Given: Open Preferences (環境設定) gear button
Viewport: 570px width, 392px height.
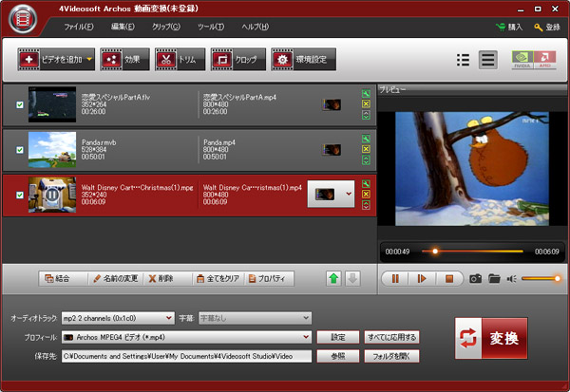Looking at the screenshot, I should tap(304, 59).
